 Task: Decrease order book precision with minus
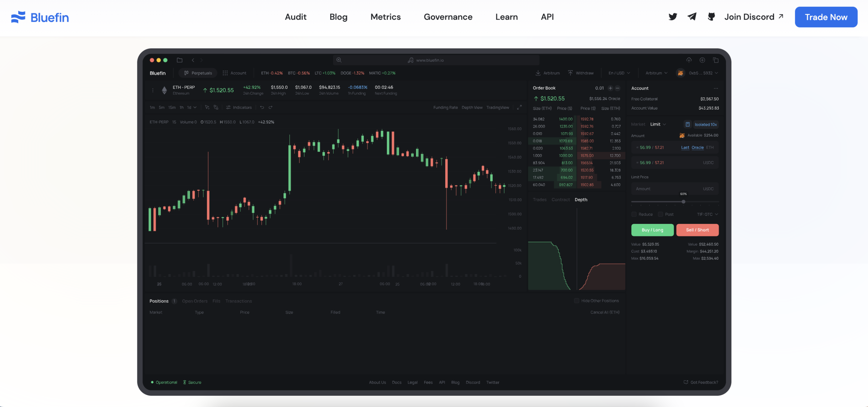tap(617, 88)
